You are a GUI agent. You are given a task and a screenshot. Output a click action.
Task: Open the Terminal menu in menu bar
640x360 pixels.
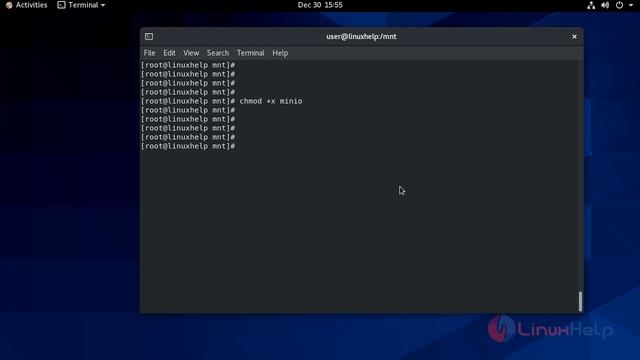[251, 53]
